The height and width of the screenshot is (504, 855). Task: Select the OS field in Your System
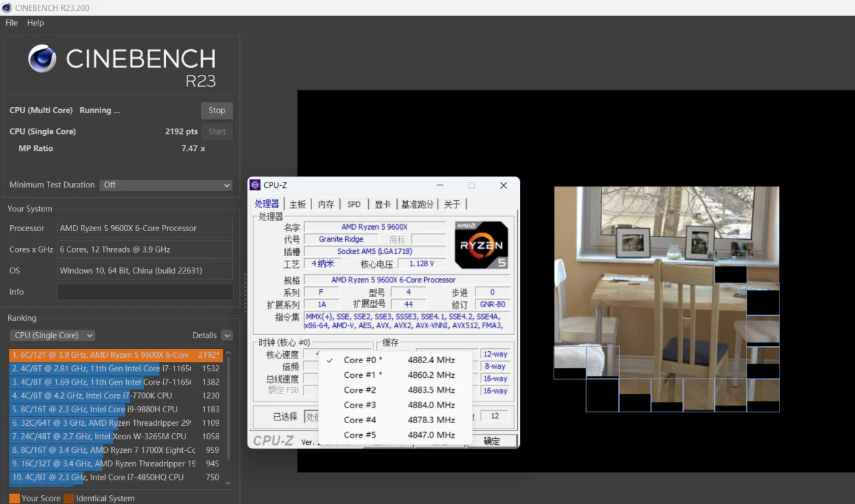click(145, 270)
